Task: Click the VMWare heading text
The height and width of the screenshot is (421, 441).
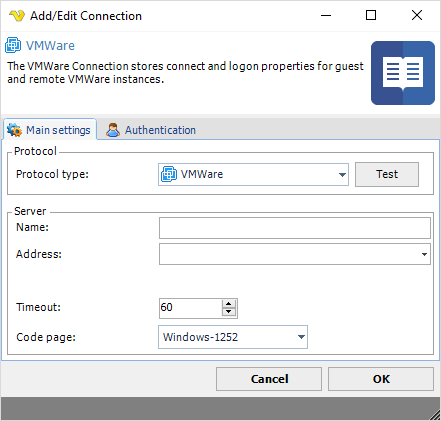Action: [x=50, y=46]
